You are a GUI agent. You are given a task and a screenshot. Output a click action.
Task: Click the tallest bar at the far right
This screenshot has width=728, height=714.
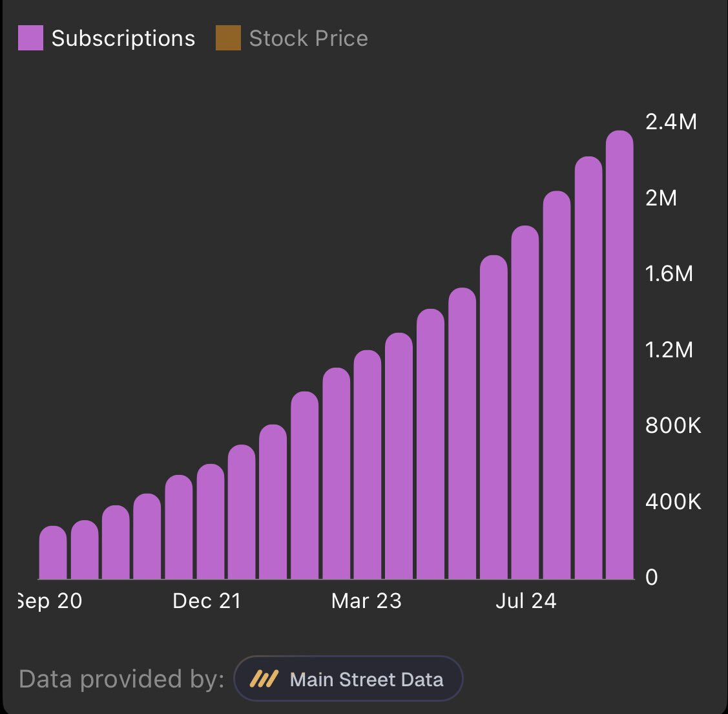pos(619,355)
